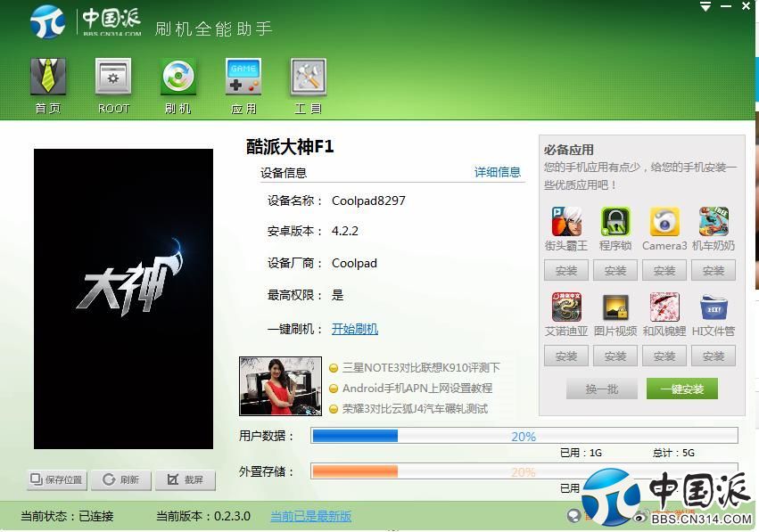Install 机车奶奶 with its 安装 button
The width and height of the screenshot is (759, 532).
click(714, 270)
